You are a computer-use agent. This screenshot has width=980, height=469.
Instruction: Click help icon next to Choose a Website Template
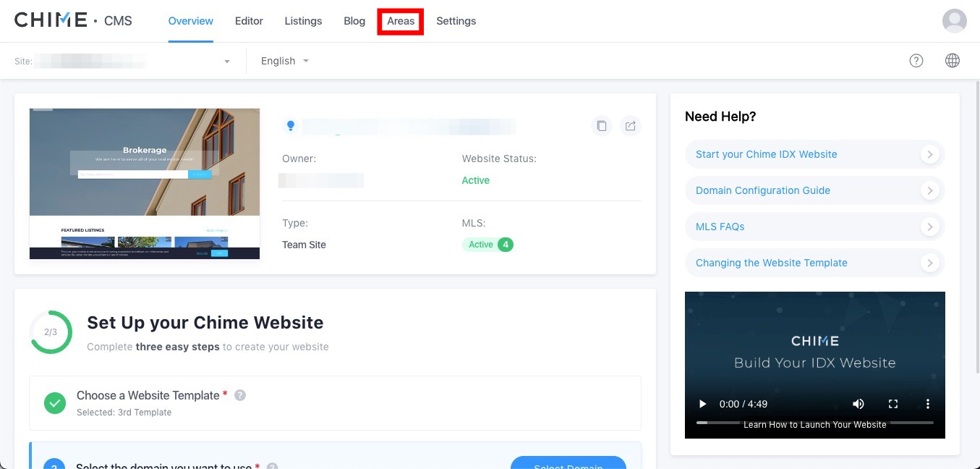[x=240, y=395]
